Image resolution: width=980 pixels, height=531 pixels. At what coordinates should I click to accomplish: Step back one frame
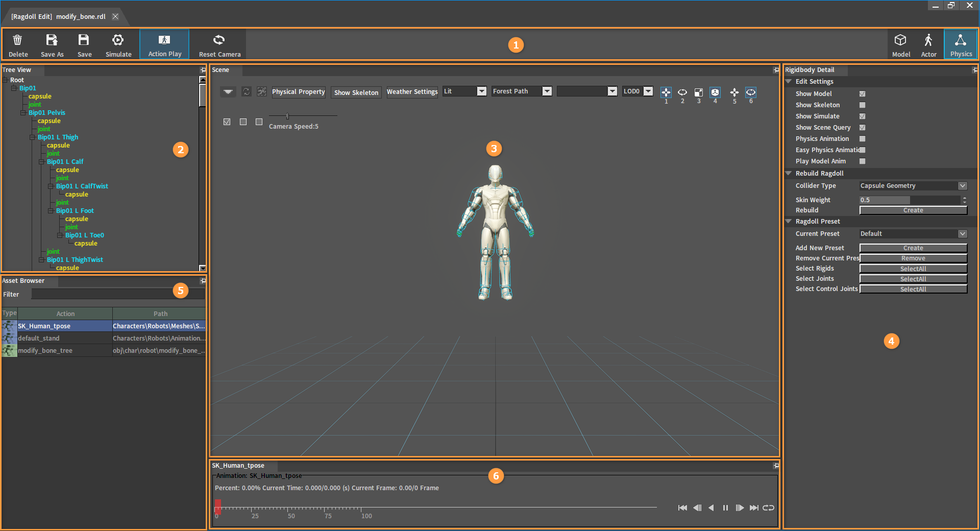[x=697, y=508]
